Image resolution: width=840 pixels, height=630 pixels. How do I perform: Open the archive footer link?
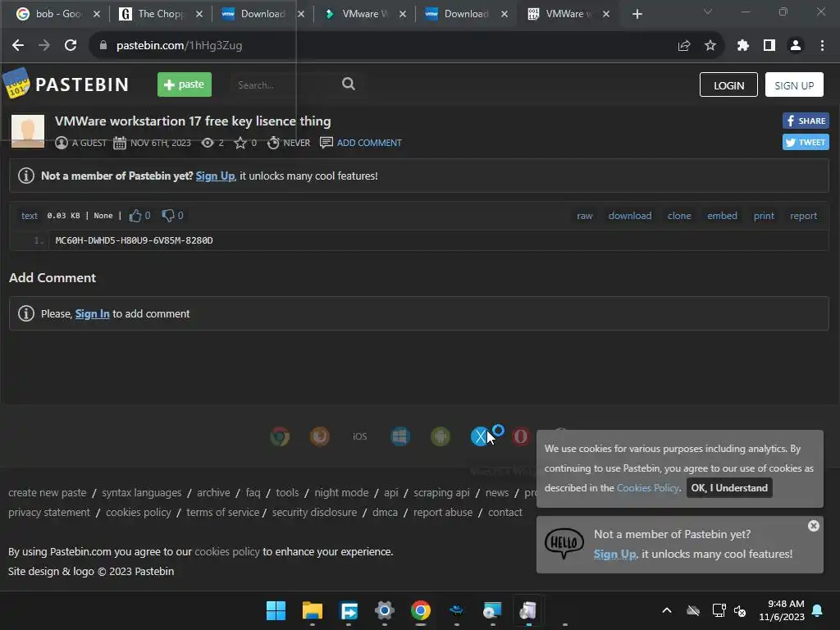(x=213, y=493)
